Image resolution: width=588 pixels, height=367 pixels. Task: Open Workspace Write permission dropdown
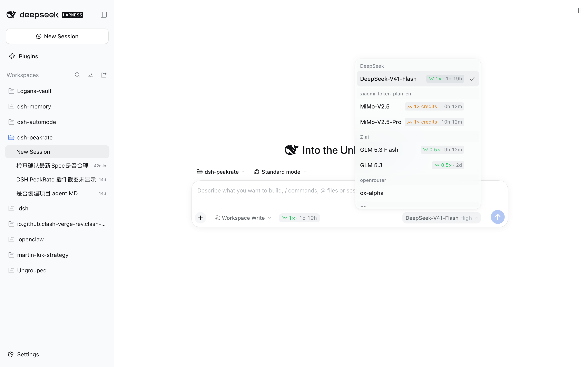click(243, 218)
